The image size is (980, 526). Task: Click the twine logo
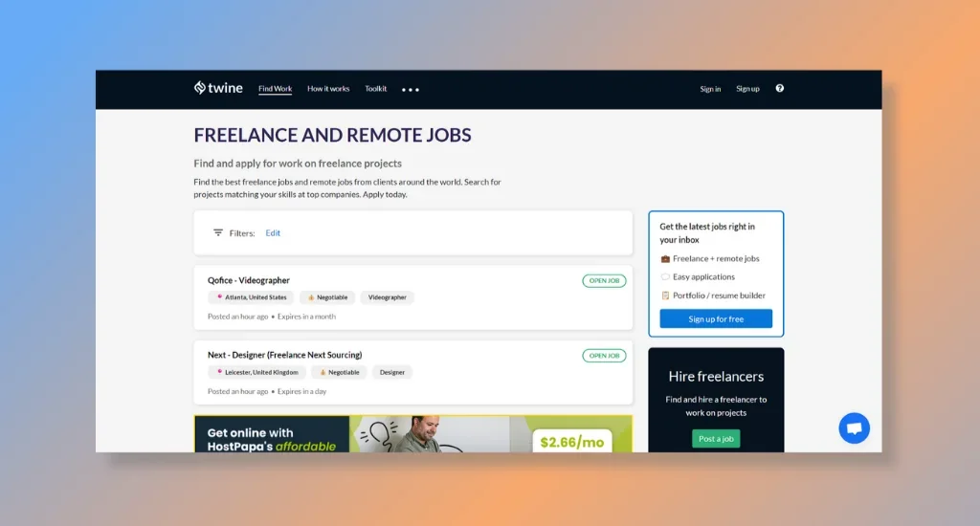tap(218, 89)
